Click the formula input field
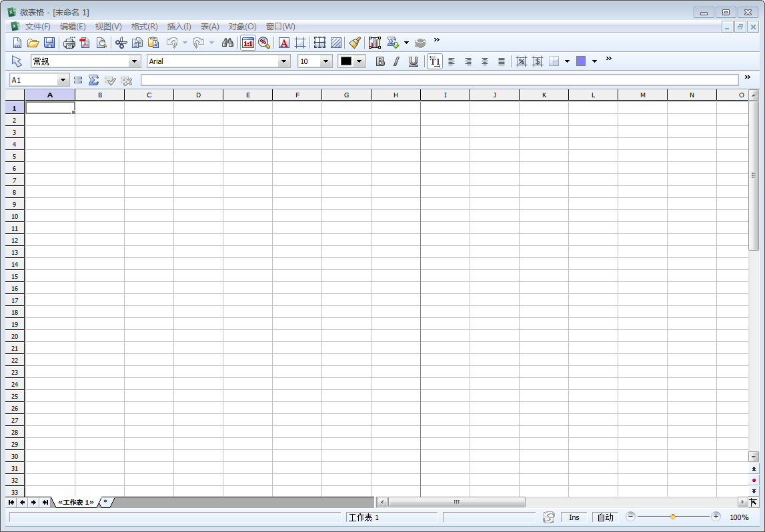Viewport: 765px width, 532px height. tap(439, 80)
